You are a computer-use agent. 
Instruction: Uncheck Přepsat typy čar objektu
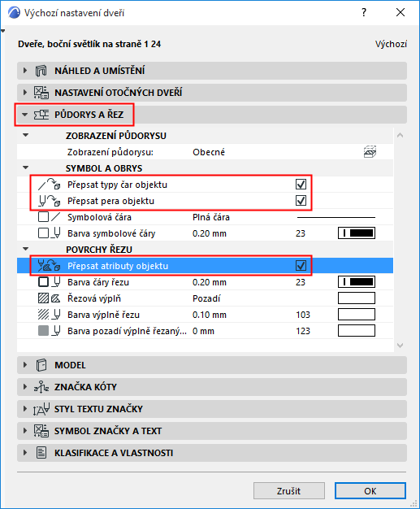[x=301, y=185]
